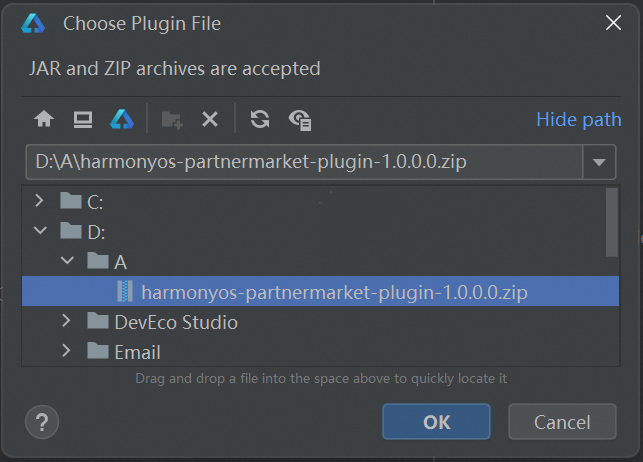The image size is (643, 462).
Task: Open help with the question mark button
Action: (x=42, y=422)
